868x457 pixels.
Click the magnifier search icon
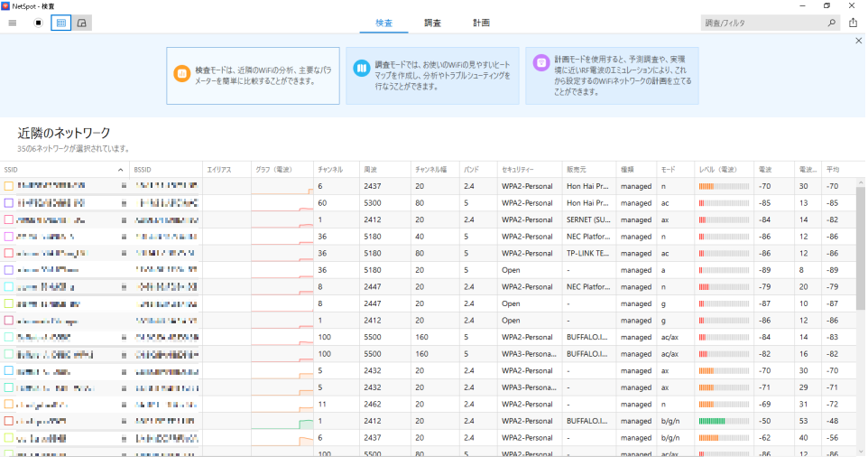[x=832, y=23]
